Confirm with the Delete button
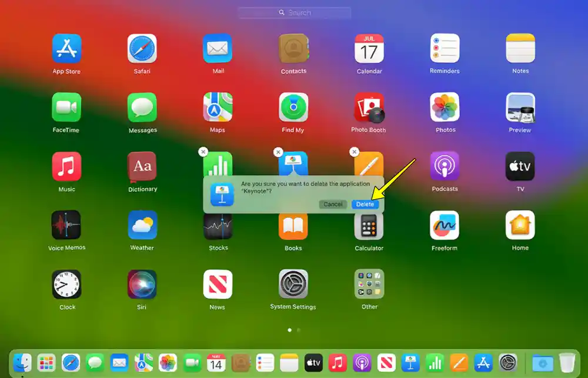588x378 pixels. (x=365, y=204)
